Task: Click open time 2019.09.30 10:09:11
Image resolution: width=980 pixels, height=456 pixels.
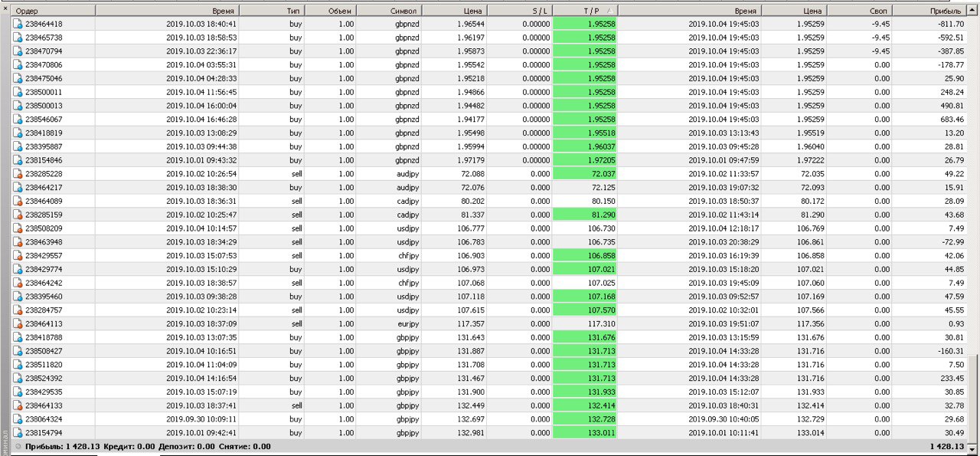Action: click(x=201, y=419)
